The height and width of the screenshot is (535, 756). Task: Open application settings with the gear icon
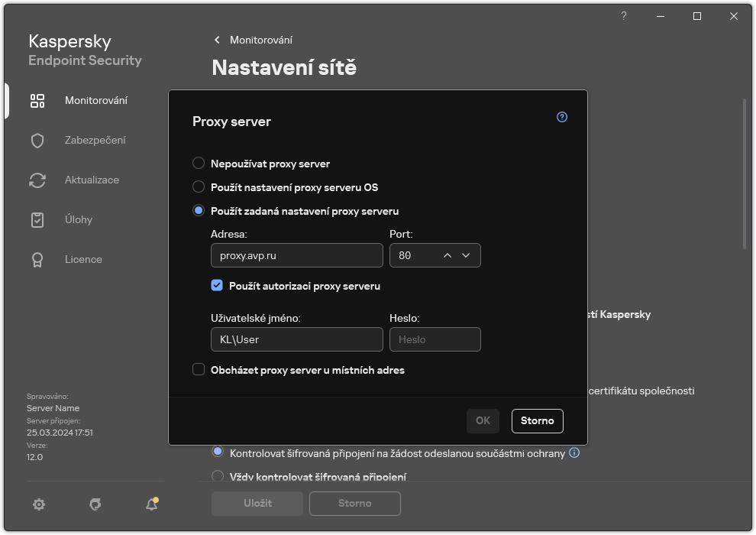tap(39, 504)
